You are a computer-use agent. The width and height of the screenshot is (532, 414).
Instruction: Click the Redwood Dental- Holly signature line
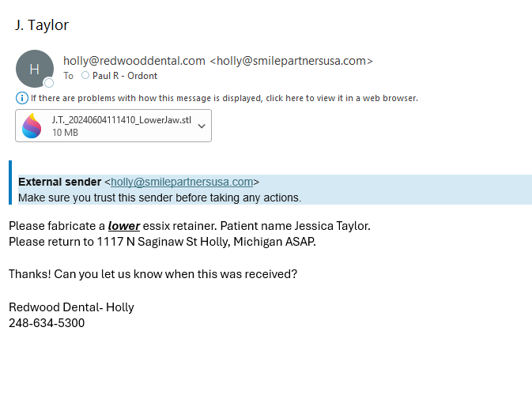[x=71, y=307]
